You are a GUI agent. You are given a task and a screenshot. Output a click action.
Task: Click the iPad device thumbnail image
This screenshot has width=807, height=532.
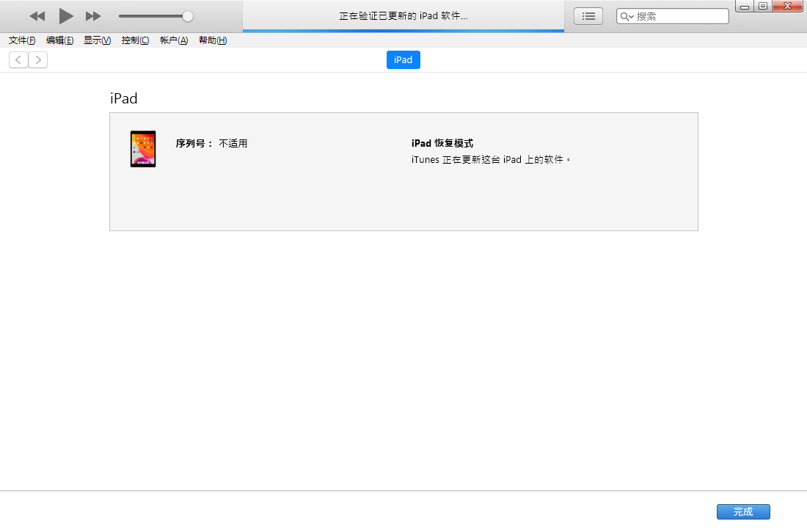click(x=143, y=149)
